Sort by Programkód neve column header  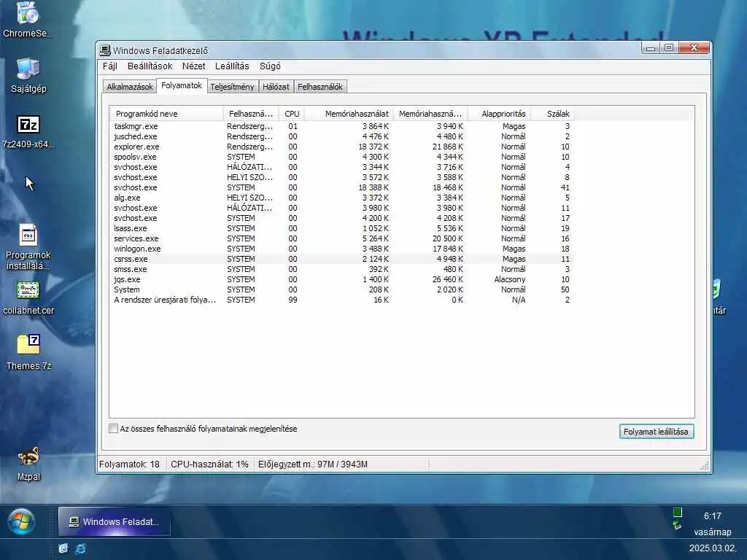(166, 113)
